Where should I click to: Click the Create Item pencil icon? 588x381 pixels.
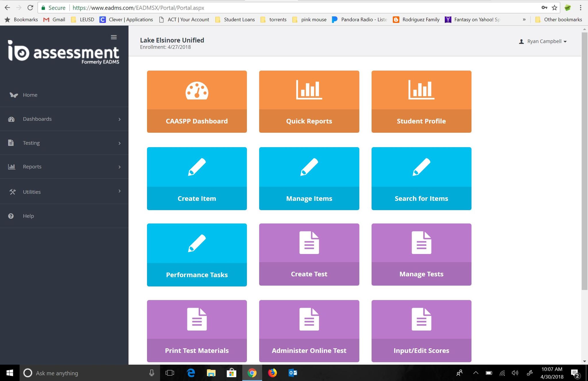click(x=197, y=167)
